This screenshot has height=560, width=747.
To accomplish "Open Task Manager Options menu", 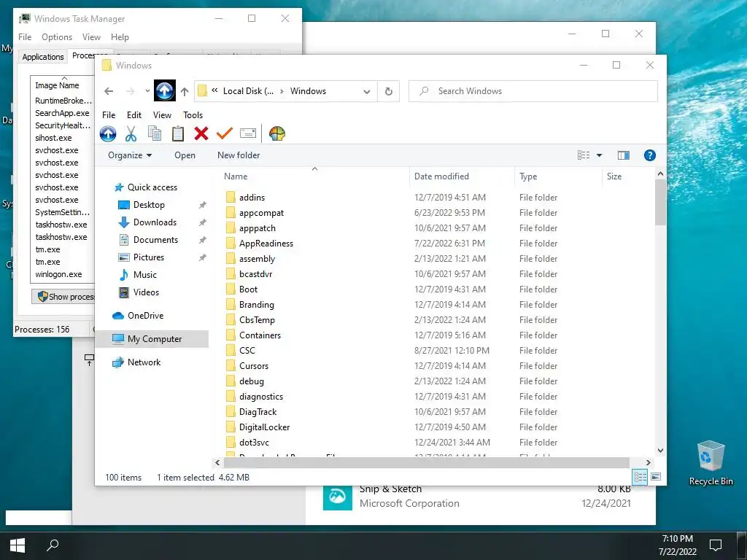I will (57, 37).
